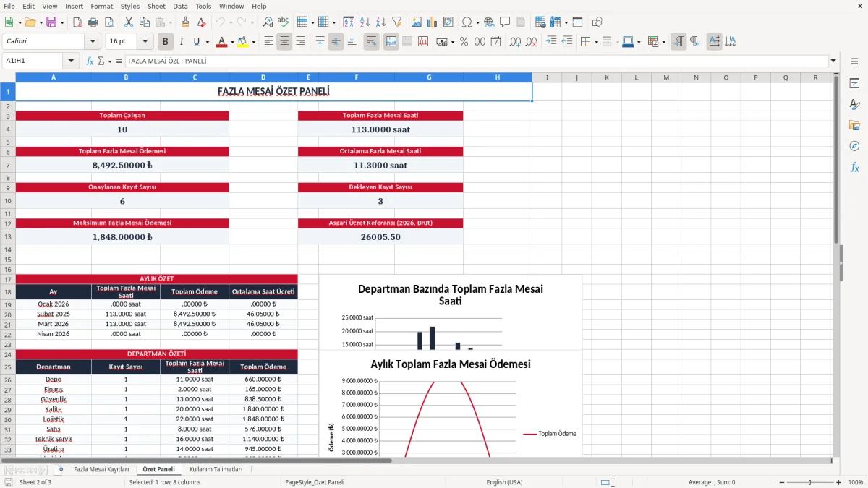Open Conditional Formatting dropdown arrow
Image resolution: width=868 pixels, height=488 pixels.
[663, 42]
